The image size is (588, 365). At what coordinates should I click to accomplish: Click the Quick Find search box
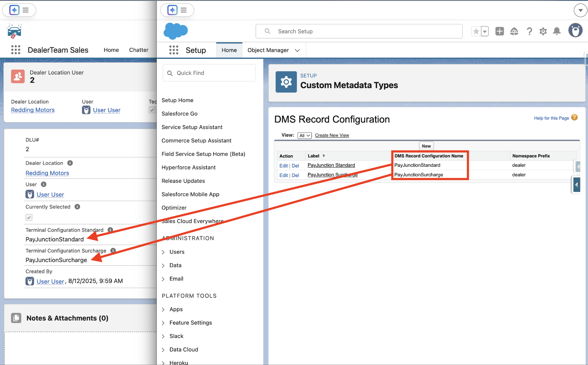point(209,73)
